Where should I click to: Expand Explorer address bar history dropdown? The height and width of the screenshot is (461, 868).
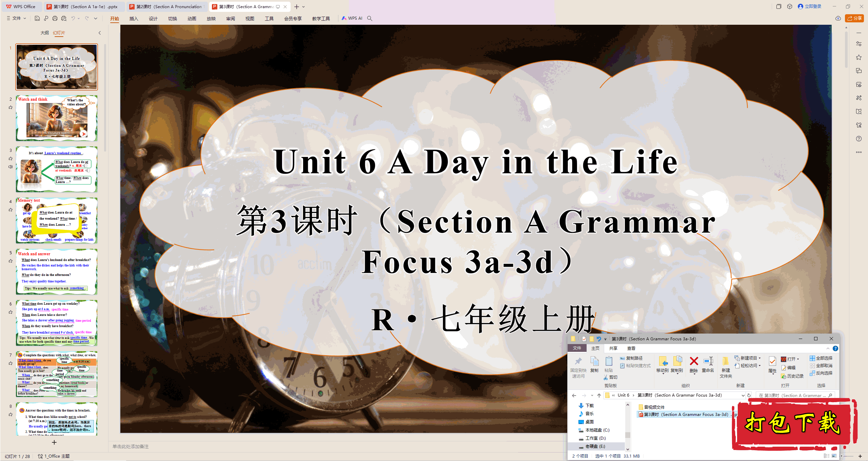tap(743, 395)
